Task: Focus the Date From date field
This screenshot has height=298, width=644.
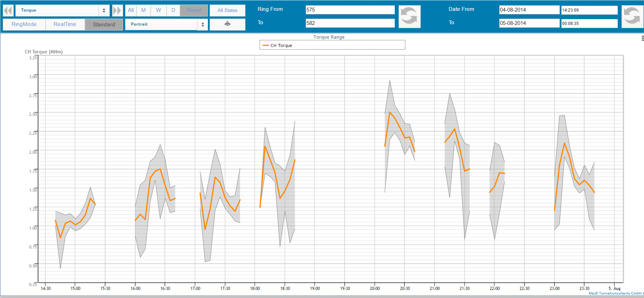Action: (x=529, y=10)
